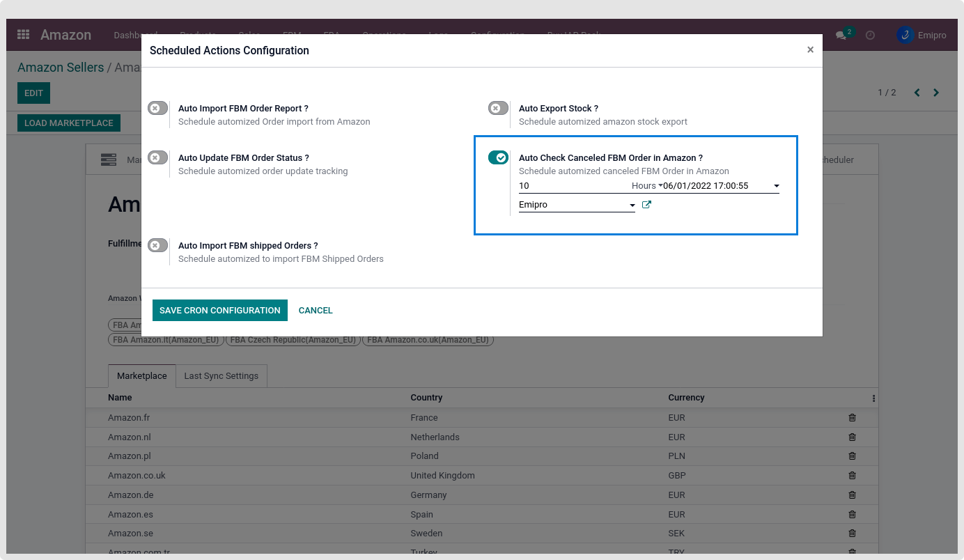964x560 pixels.
Task: Open the apps grid menu icon
Action: click(24, 35)
